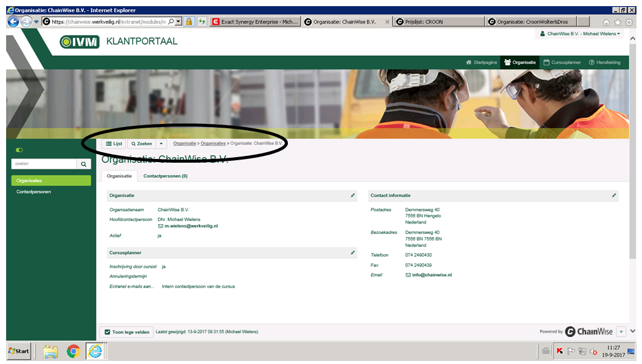Click the address bar search magnifier icon
Viewport: 642px width, 364px height.
click(x=171, y=21)
